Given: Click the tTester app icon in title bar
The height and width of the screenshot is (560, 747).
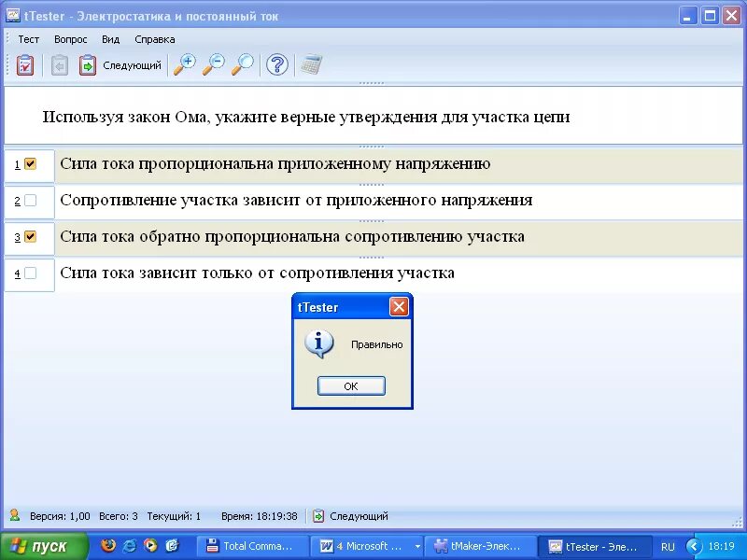Looking at the screenshot, I should [13, 16].
